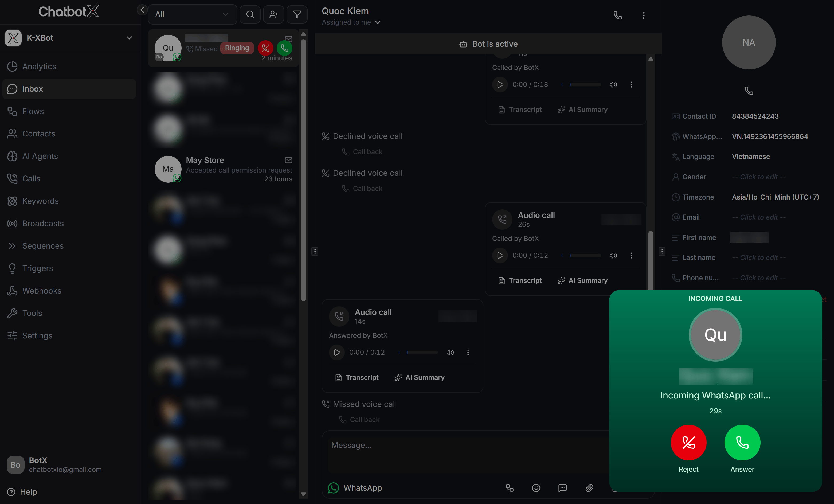This screenshot has height=504, width=834.
Task: Expand the Assigned to me dropdown
Action: [x=351, y=22]
